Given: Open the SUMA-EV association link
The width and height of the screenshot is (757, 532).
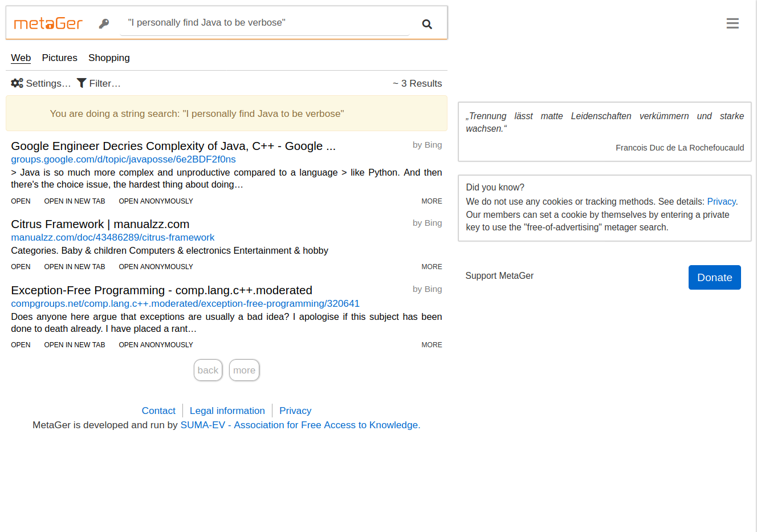Looking at the screenshot, I should pyautogui.click(x=300, y=425).
